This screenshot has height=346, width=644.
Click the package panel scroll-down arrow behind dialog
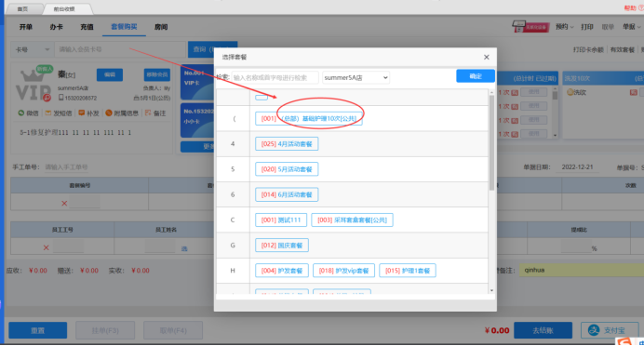click(555, 135)
